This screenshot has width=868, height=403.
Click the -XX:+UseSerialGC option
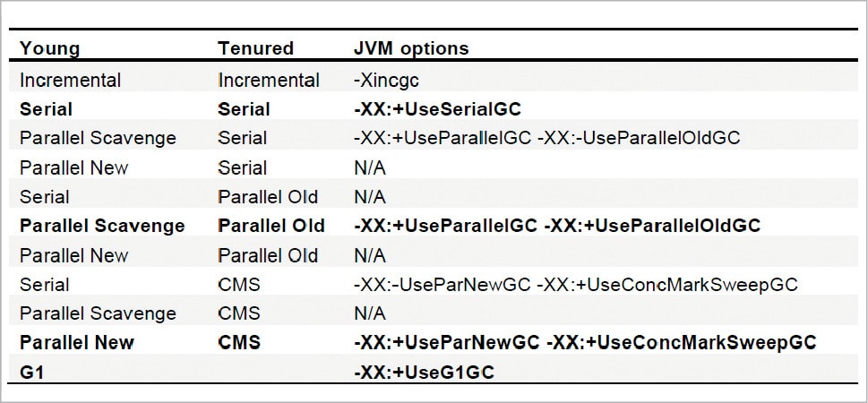(438, 109)
